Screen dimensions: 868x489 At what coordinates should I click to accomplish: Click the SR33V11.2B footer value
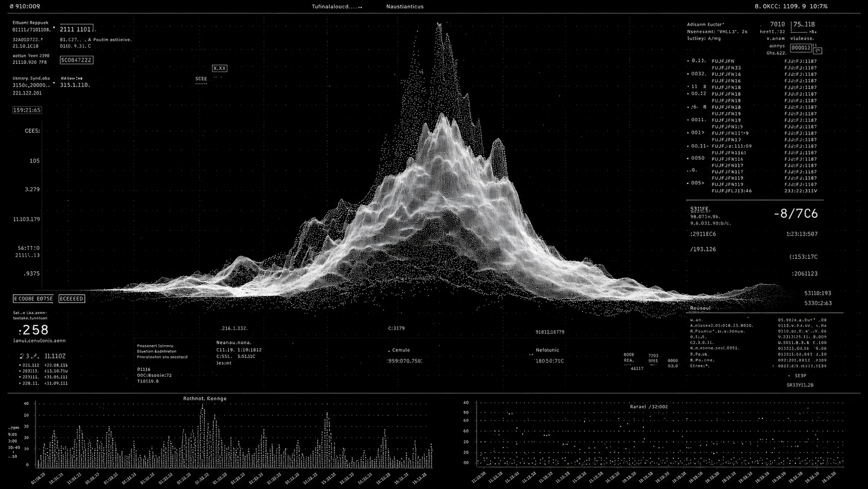tap(800, 385)
